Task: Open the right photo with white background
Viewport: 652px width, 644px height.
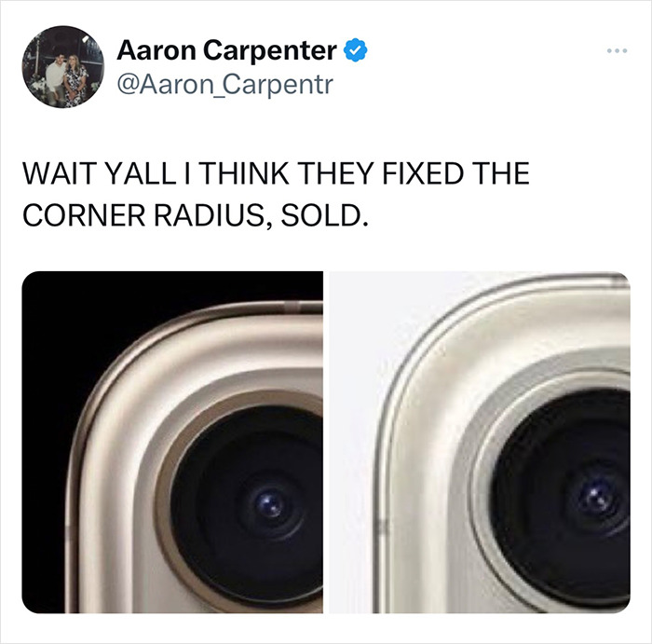Action: pyautogui.click(x=480, y=443)
